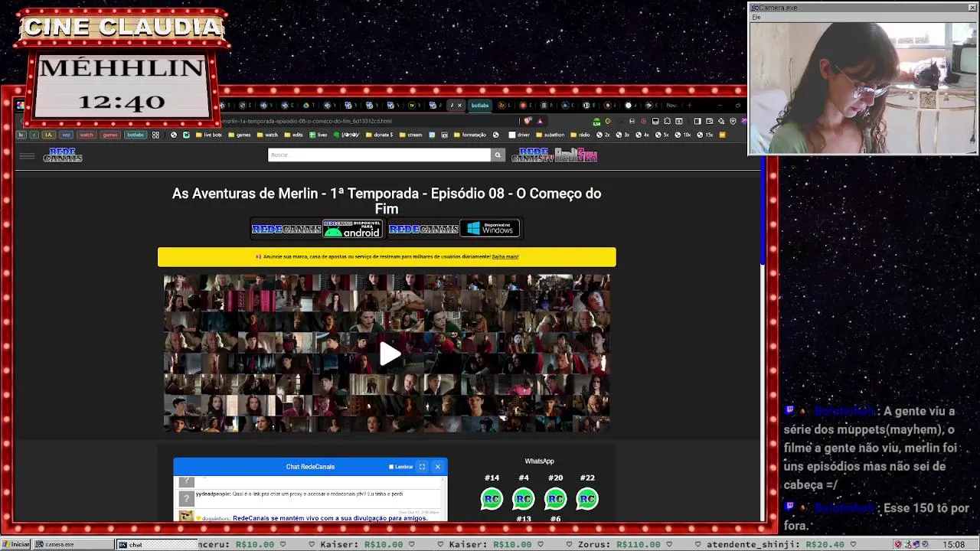Open the Android app download banner
The height and width of the screenshot is (551, 980).
pyautogui.click(x=317, y=229)
